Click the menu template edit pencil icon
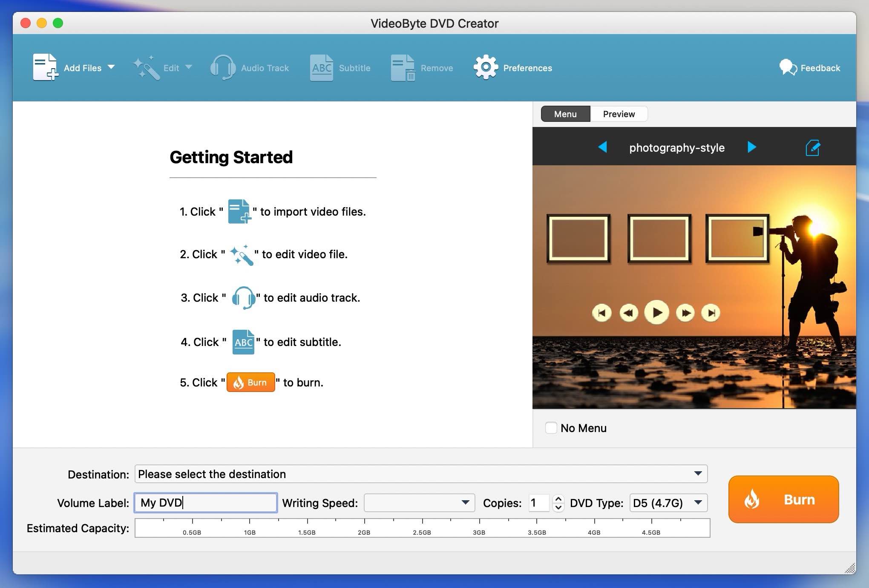The image size is (869, 588). tap(813, 147)
